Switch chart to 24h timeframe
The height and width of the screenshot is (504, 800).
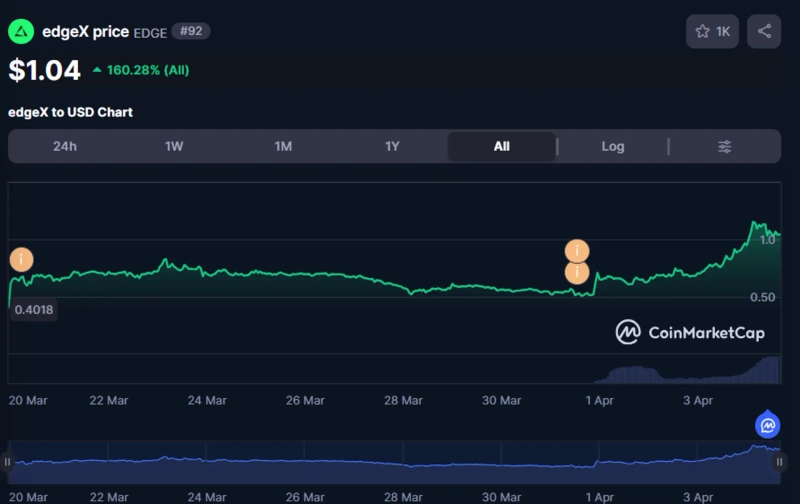point(65,147)
